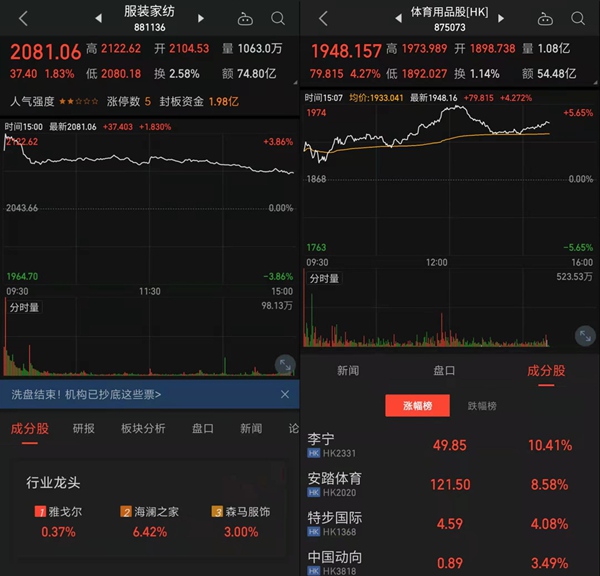Tap the 1948.157 index value

point(346,51)
